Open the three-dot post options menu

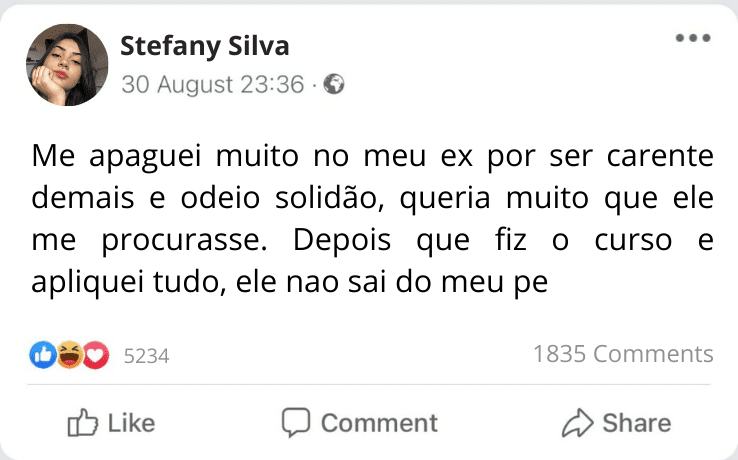(692, 39)
